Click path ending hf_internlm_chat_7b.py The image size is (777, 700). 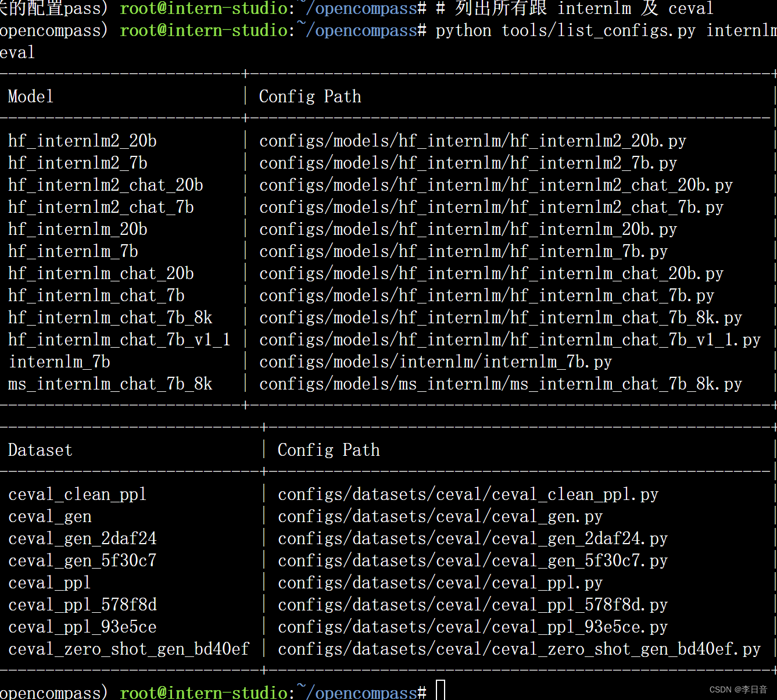coord(487,296)
